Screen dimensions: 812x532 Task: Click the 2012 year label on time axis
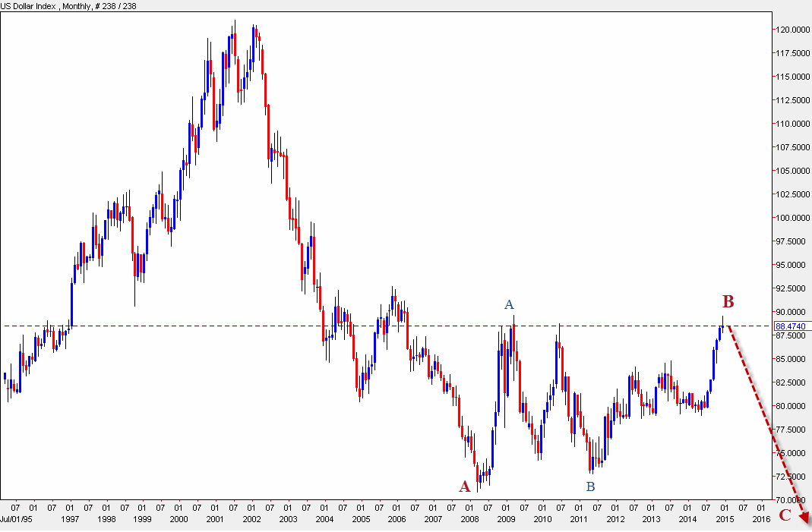615,520
